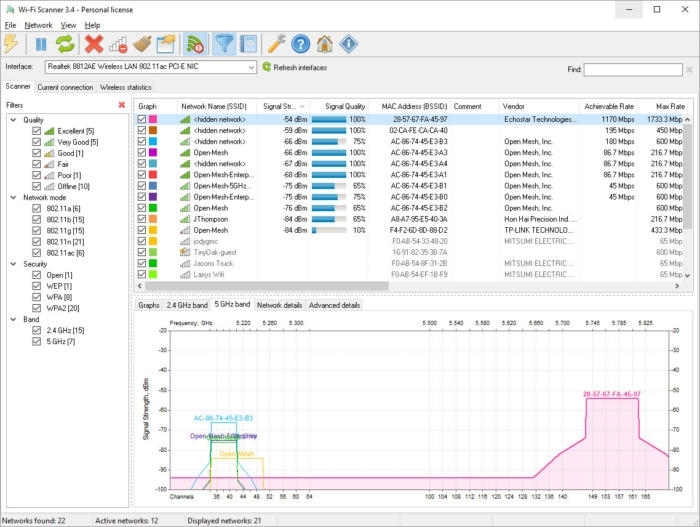The image size is (700, 527).
Task: Click the green refresh arrows icon
Action: [x=65, y=44]
